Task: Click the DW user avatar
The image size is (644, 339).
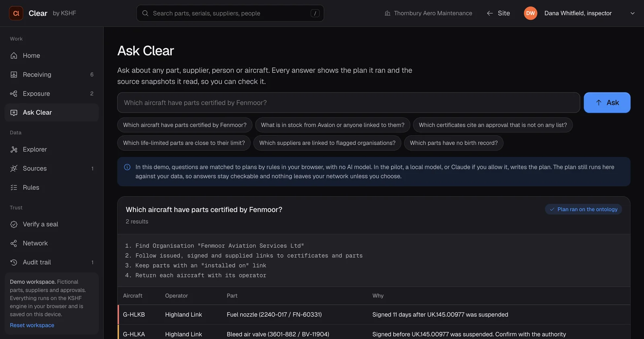Action: pyautogui.click(x=530, y=13)
